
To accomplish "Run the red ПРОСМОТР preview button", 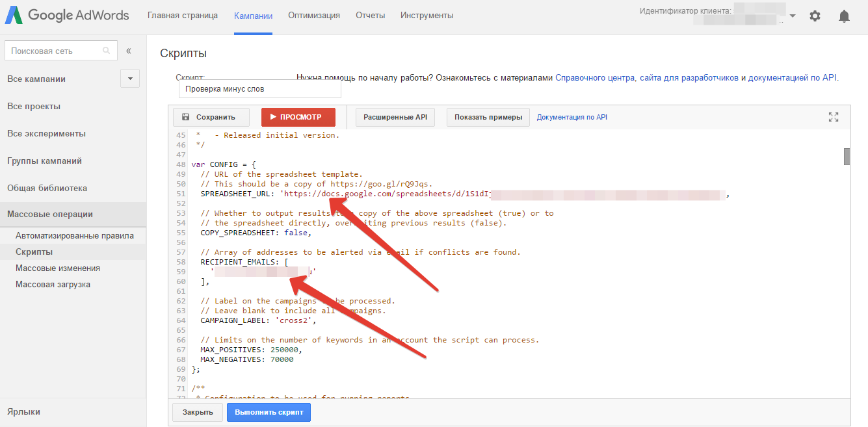I will coord(298,117).
